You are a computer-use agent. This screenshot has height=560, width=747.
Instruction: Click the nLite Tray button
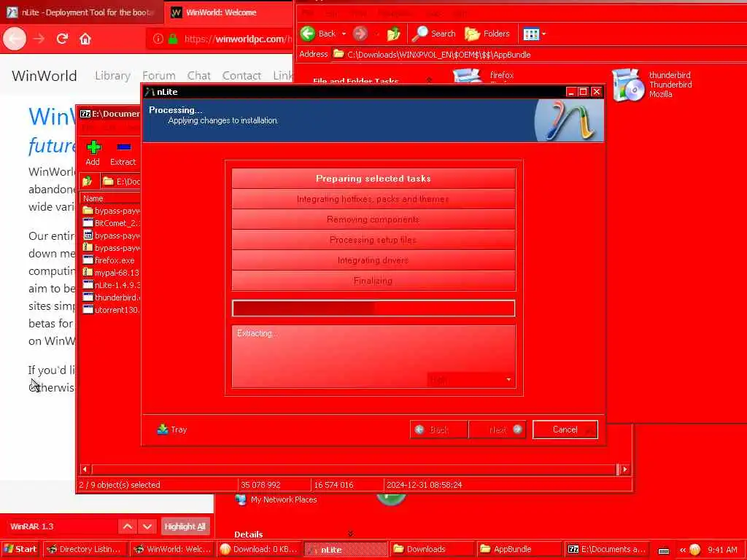coord(172,429)
